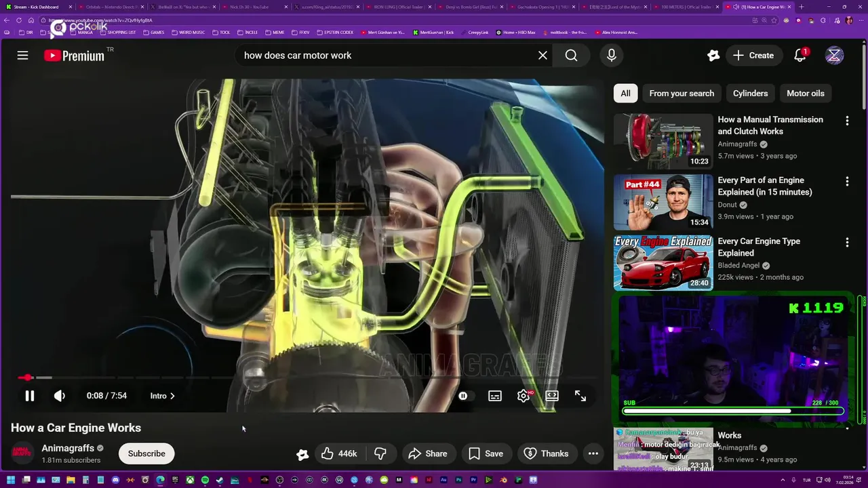Open options for Every Part of an Engine video

(847, 182)
